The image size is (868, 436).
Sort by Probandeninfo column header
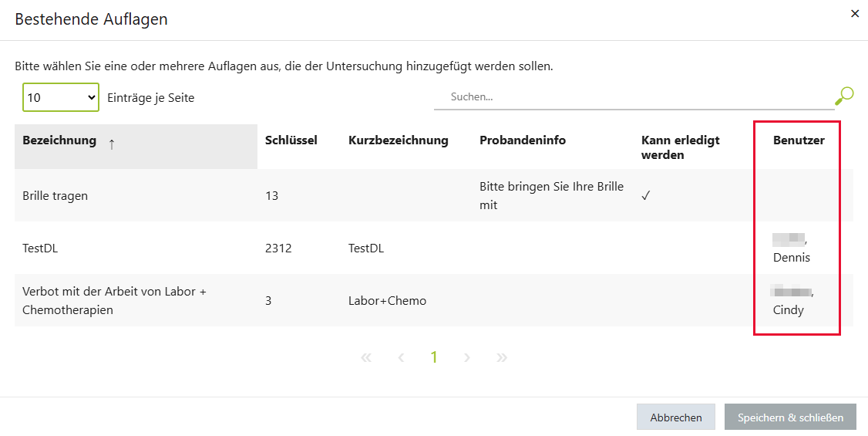point(523,140)
